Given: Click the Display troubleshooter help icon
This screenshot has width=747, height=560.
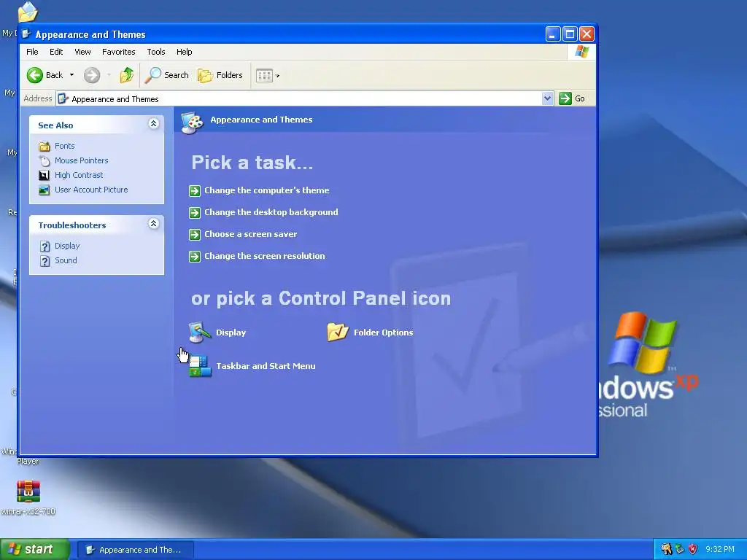Looking at the screenshot, I should (x=44, y=246).
